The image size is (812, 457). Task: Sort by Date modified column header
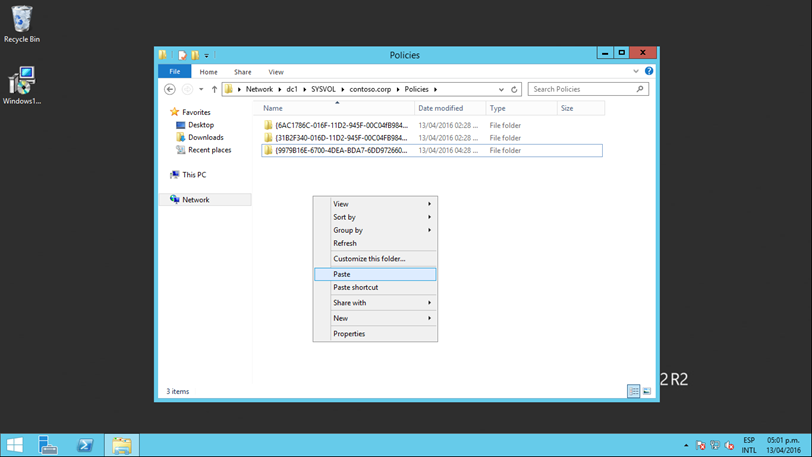[x=450, y=108]
